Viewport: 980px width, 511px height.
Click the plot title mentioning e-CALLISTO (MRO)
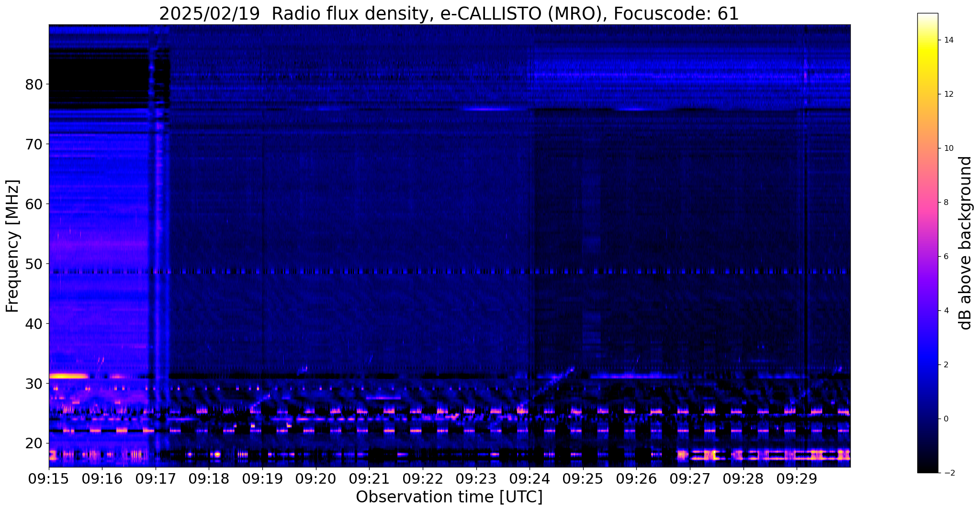point(449,14)
